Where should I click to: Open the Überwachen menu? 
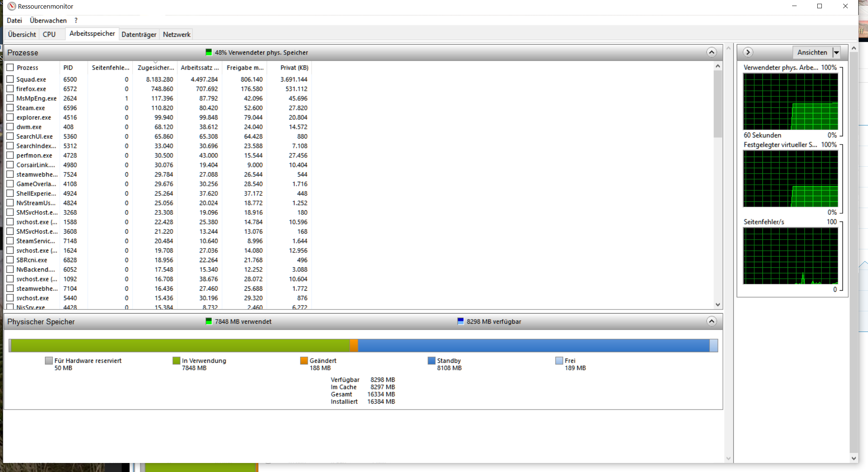point(48,20)
